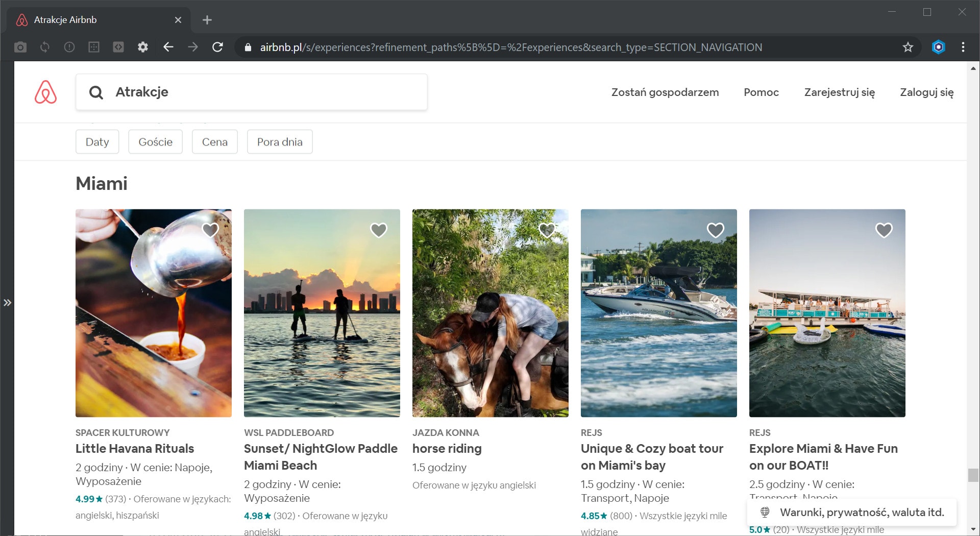
Task: Click the Miami section heading
Action: click(x=102, y=183)
